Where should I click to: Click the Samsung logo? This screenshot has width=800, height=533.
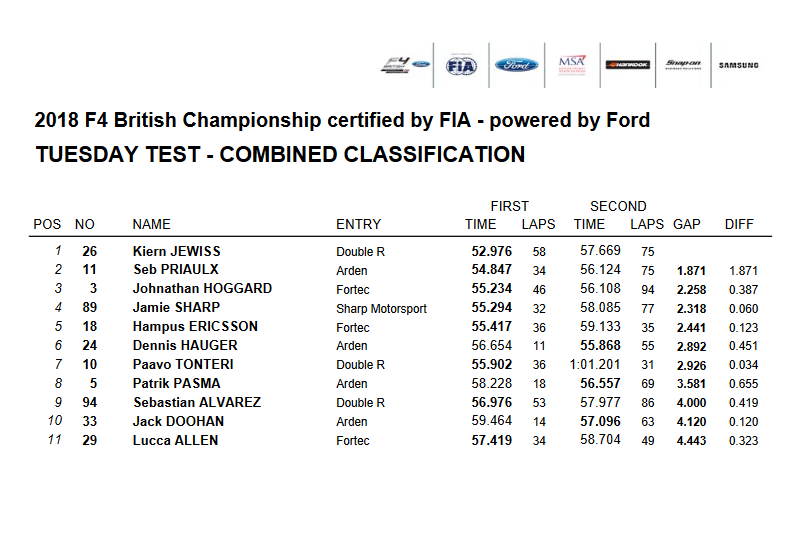(739, 65)
